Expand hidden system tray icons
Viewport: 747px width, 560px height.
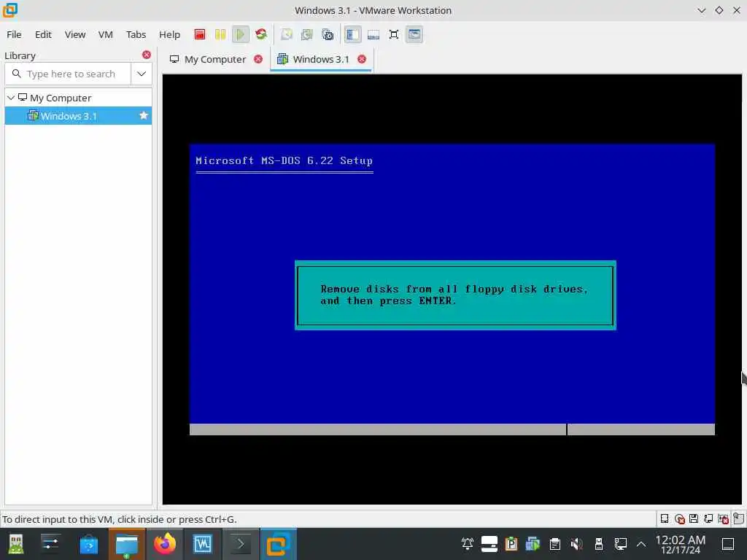click(x=641, y=544)
